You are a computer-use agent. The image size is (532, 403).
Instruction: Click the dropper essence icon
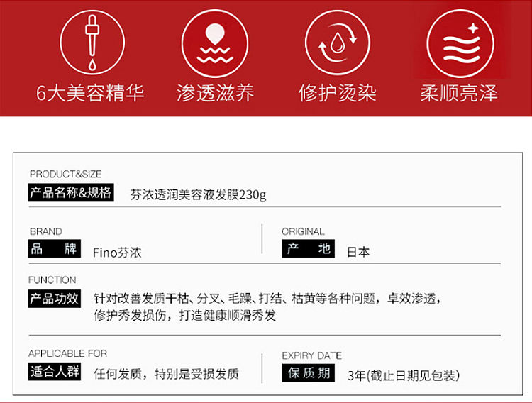coord(90,43)
